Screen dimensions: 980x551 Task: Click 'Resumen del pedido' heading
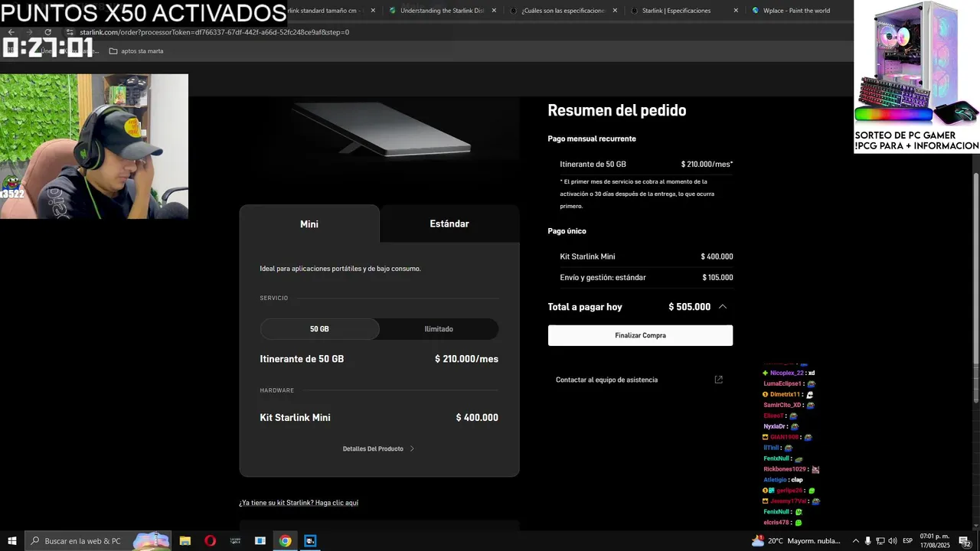617,110
